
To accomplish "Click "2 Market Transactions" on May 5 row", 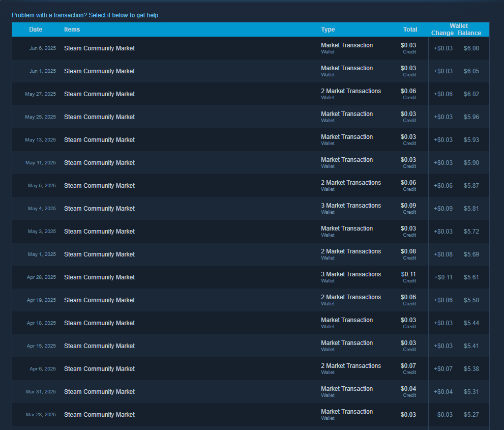I will pyautogui.click(x=351, y=183).
